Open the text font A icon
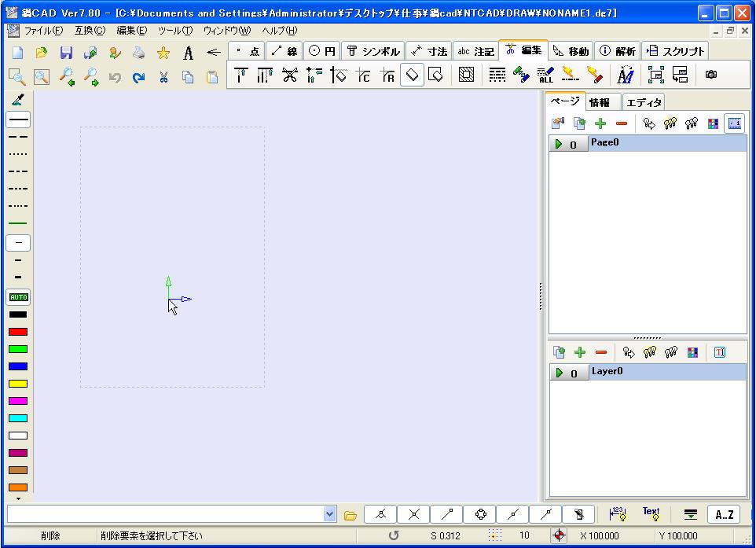Screen dimensions: 756x548 point(188,53)
